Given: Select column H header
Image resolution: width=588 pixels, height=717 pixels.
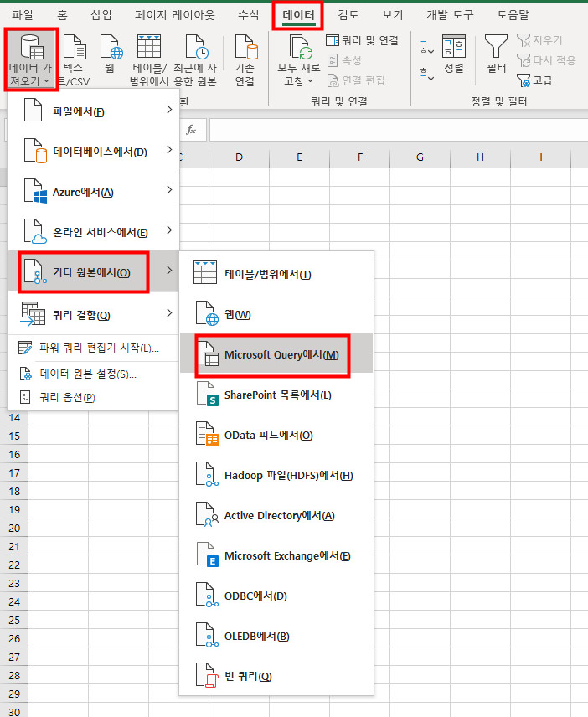Looking at the screenshot, I should tap(480, 157).
